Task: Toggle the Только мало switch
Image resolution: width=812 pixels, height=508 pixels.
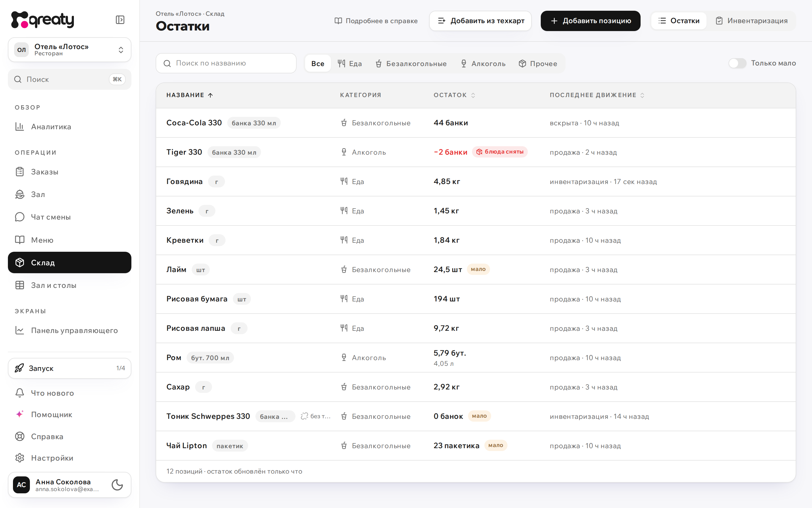Action: point(737,63)
